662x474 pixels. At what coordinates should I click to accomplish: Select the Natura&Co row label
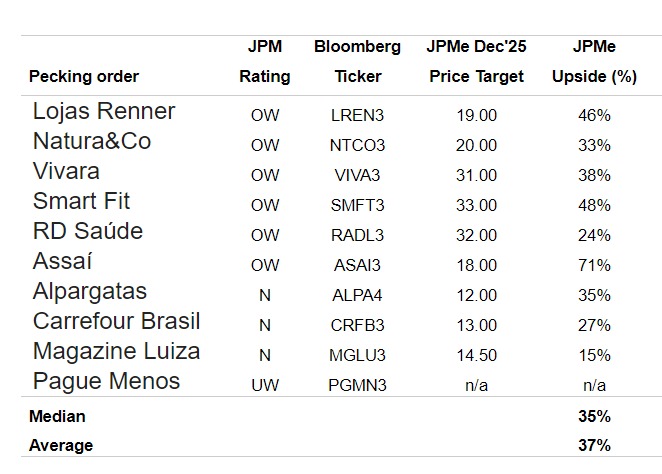tap(92, 141)
